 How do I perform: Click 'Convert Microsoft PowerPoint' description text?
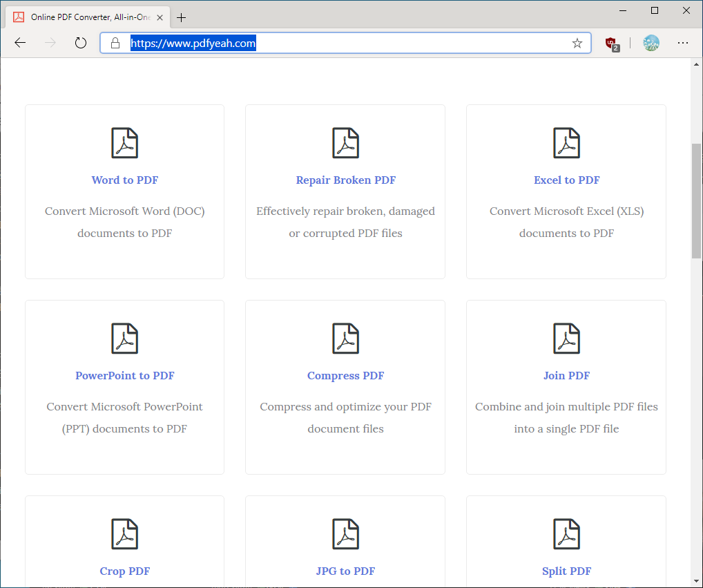click(124, 407)
